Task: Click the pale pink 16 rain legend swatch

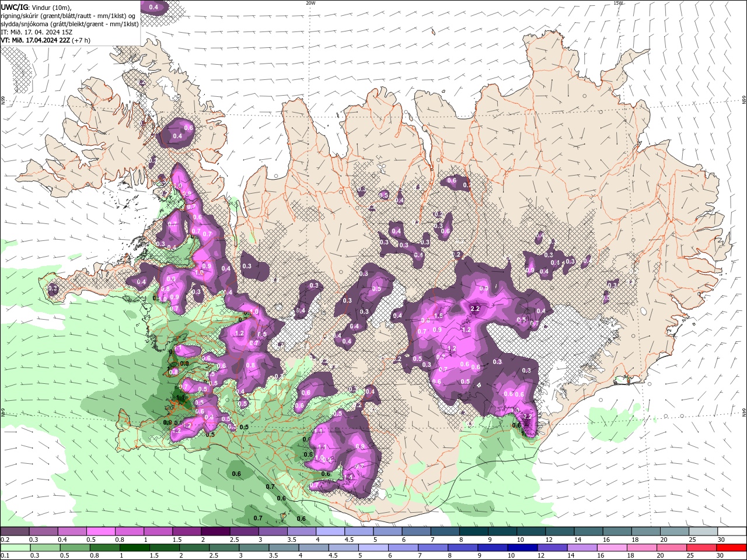Action: (x=612, y=548)
